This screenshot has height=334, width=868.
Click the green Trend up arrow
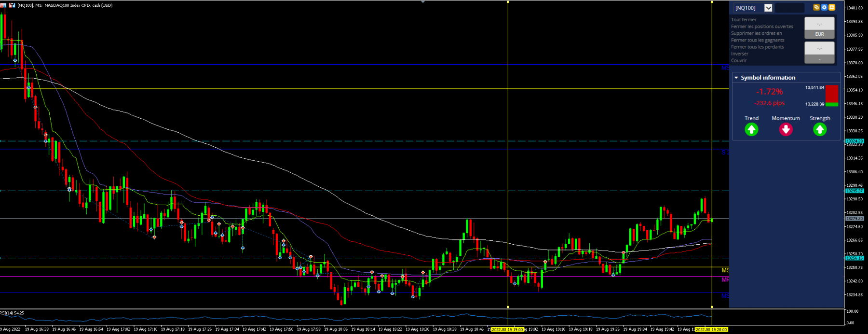tap(751, 129)
